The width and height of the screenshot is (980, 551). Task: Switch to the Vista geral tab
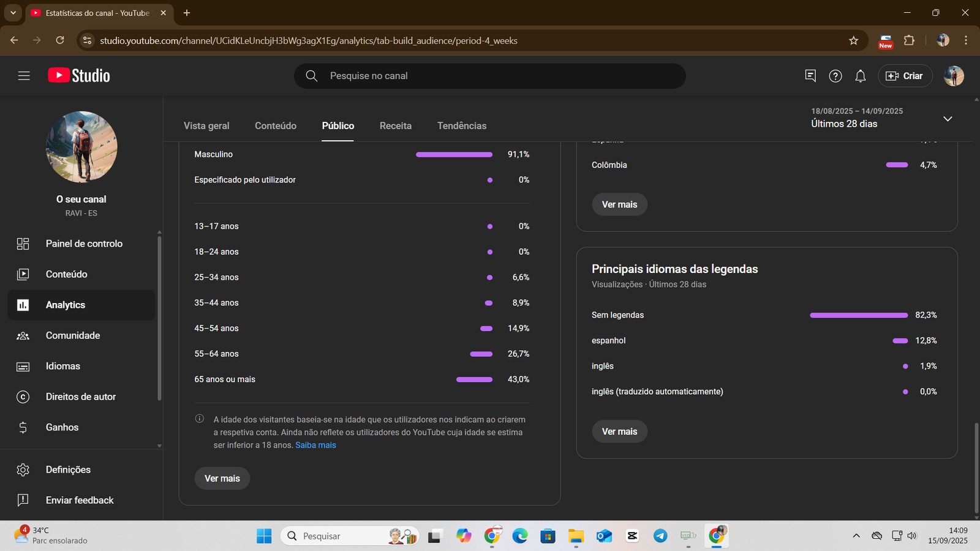tap(206, 126)
